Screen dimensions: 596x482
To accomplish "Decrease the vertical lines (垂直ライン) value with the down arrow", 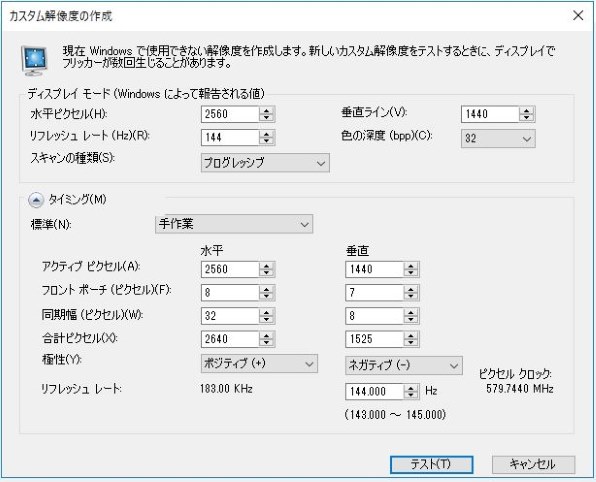I will coord(526,118).
